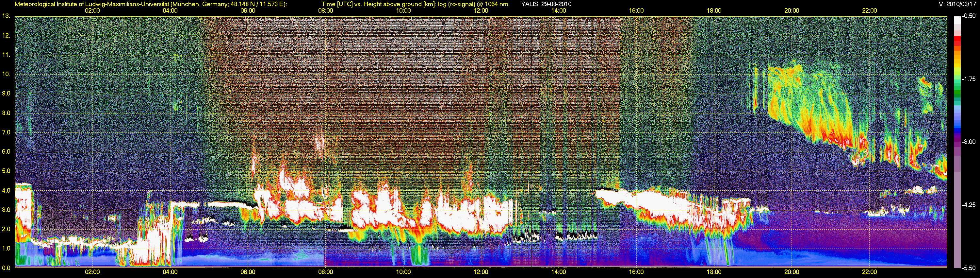Viewport: 980px width, 278px height.
Task: Click the 14:00 label on the bottom time axis
Action: click(x=559, y=272)
